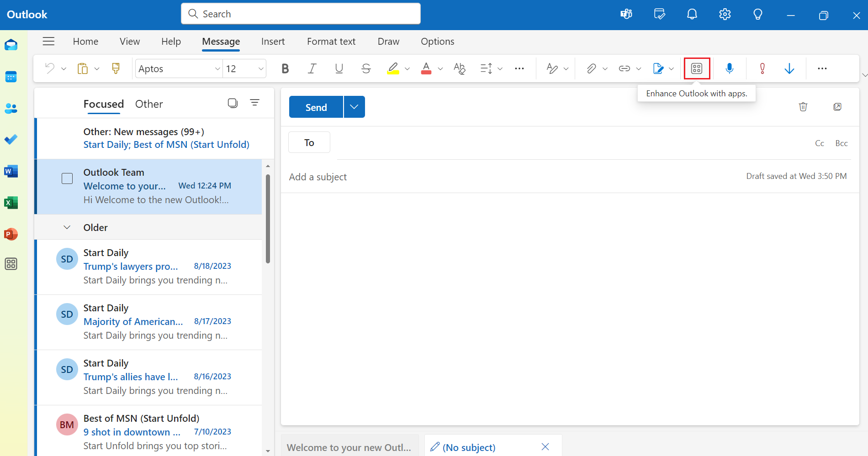Select the Format Painter tool
Viewport: 868px width, 456px height.
(x=116, y=68)
